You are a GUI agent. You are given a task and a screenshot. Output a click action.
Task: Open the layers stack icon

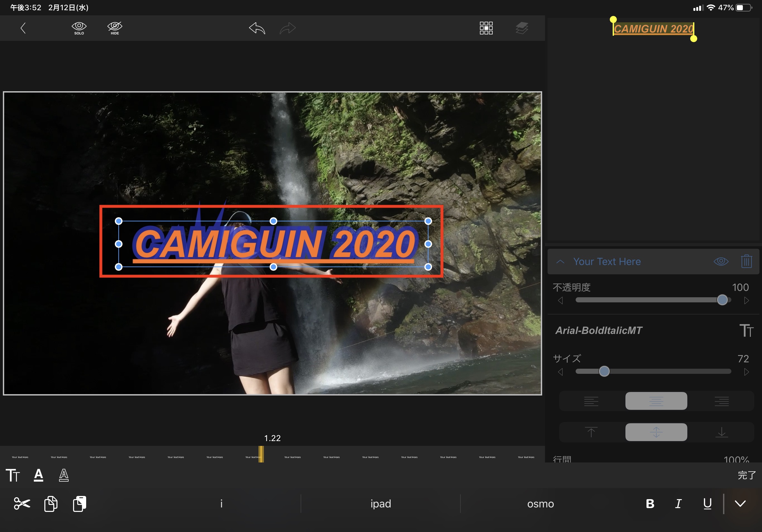522,28
